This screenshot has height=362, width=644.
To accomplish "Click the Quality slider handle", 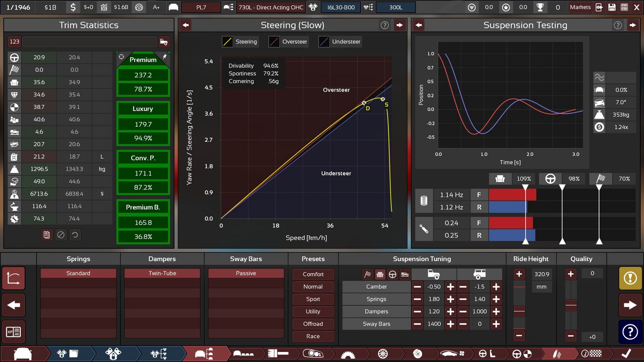I will tap(571, 305).
